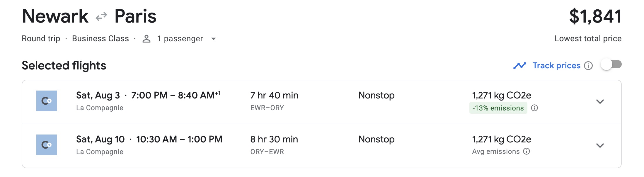Open the passenger count dropdown arrow

(x=214, y=39)
